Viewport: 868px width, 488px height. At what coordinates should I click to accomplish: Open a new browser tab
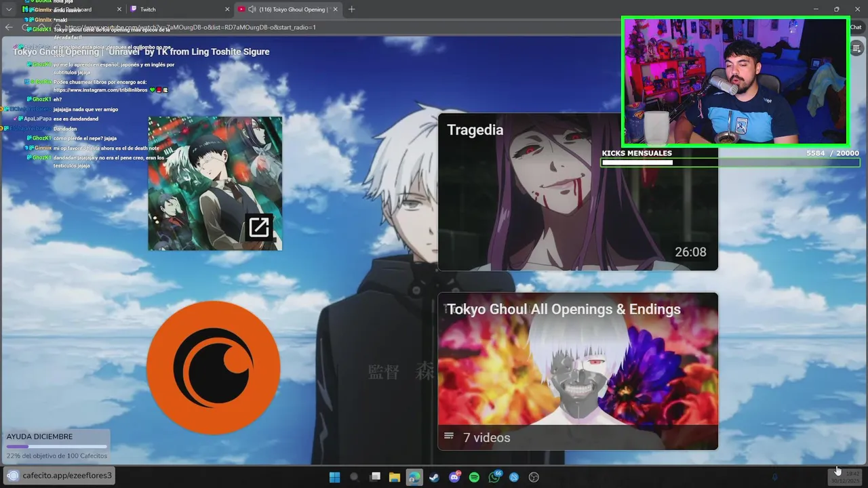351,9
